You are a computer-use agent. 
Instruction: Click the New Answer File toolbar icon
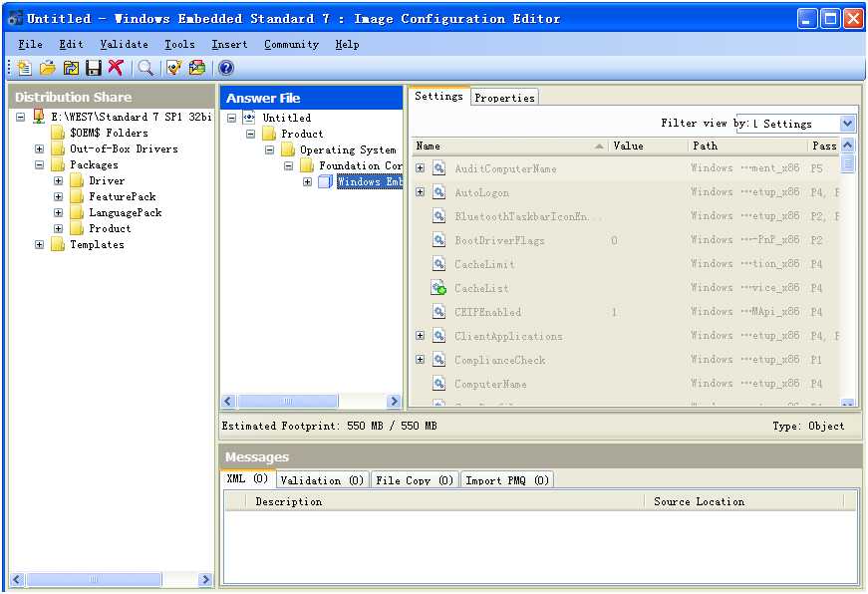[x=24, y=68]
